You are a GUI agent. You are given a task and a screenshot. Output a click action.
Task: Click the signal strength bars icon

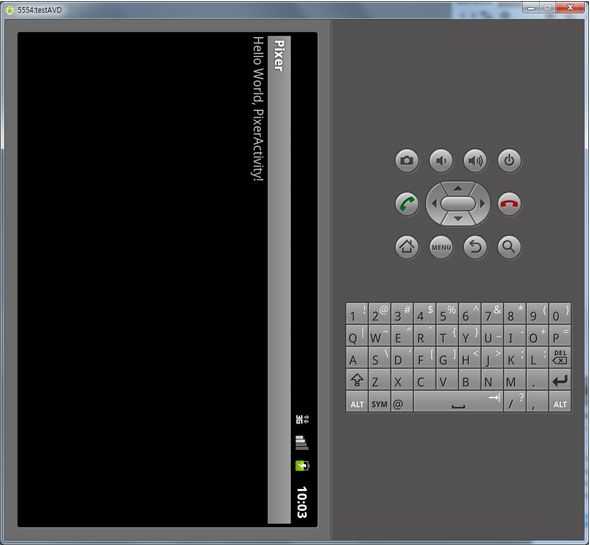pyautogui.click(x=302, y=443)
